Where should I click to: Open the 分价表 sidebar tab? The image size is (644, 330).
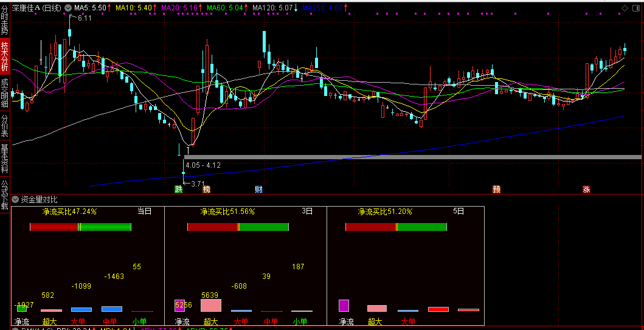(x=4, y=126)
